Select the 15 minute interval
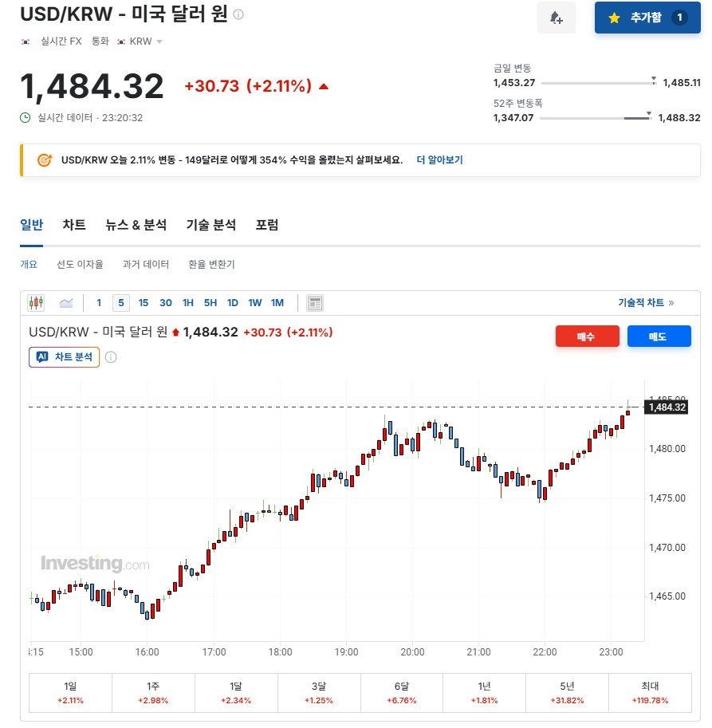The image size is (712, 728). [x=144, y=303]
